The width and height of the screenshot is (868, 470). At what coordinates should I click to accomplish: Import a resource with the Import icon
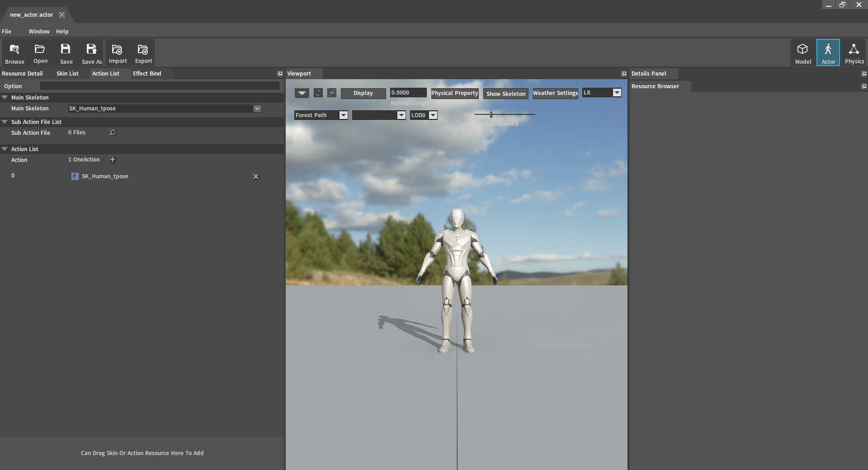click(118, 53)
